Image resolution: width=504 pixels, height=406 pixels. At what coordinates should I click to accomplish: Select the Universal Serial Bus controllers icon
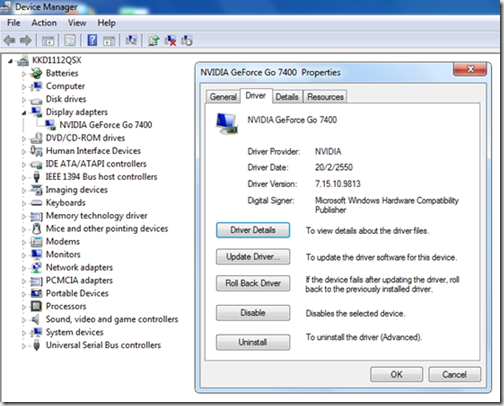coord(36,345)
